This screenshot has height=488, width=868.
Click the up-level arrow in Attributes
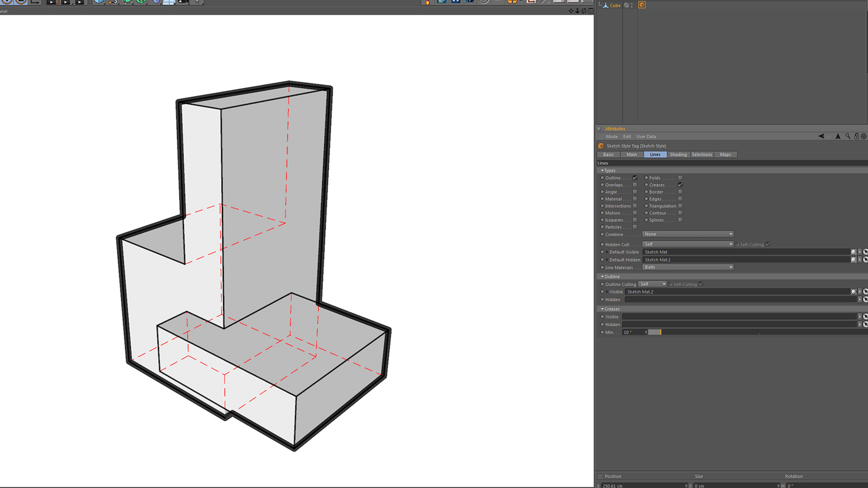click(x=838, y=136)
